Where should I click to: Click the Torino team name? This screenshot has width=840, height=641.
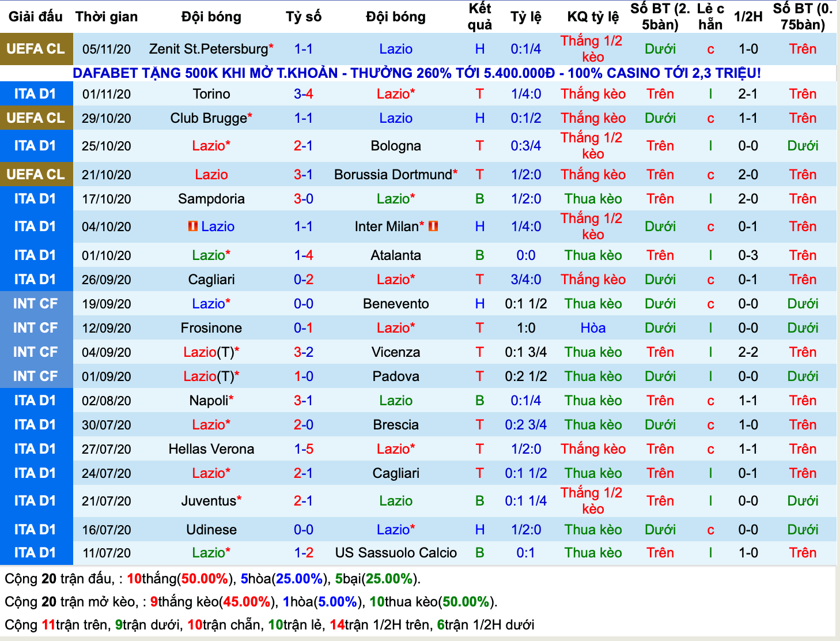[211, 94]
